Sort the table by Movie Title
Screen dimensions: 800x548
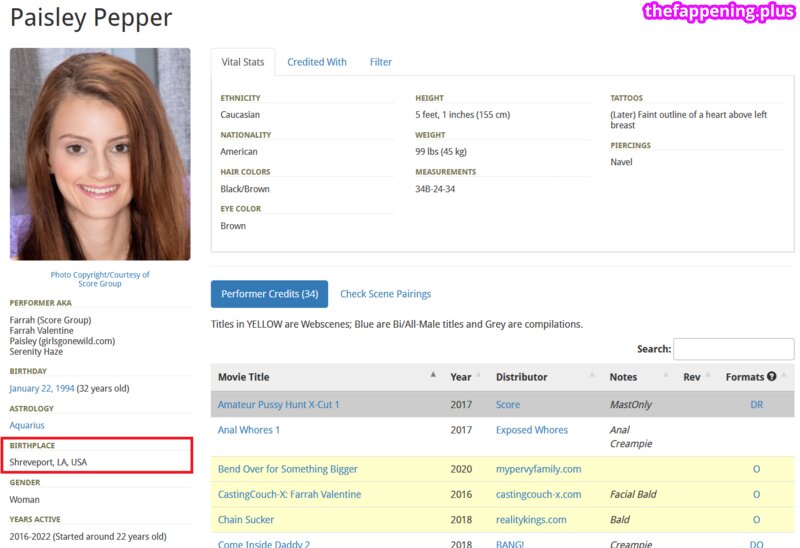pos(327,377)
